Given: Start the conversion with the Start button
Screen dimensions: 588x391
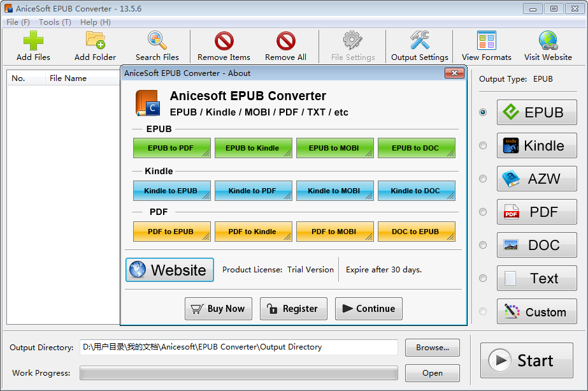Looking at the screenshot, I should point(526,360).
